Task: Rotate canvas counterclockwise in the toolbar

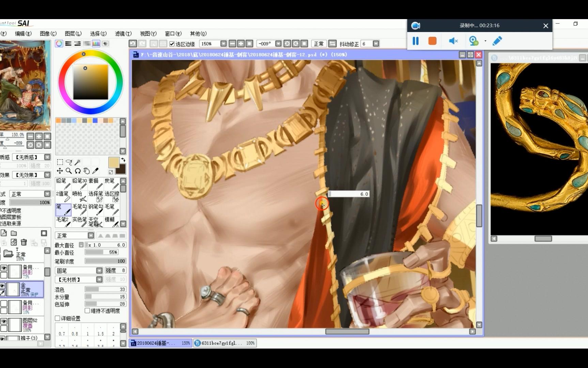Action: (287, 44)
